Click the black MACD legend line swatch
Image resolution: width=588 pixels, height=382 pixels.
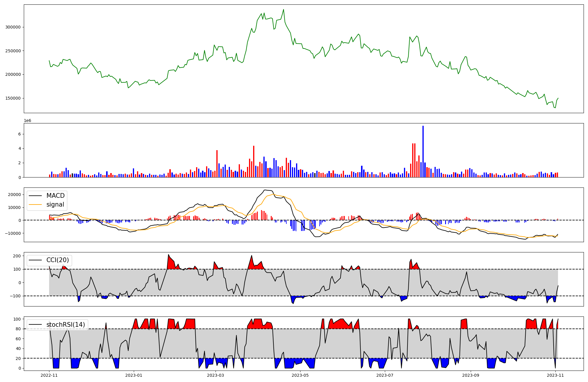click(x=36, y=196)
